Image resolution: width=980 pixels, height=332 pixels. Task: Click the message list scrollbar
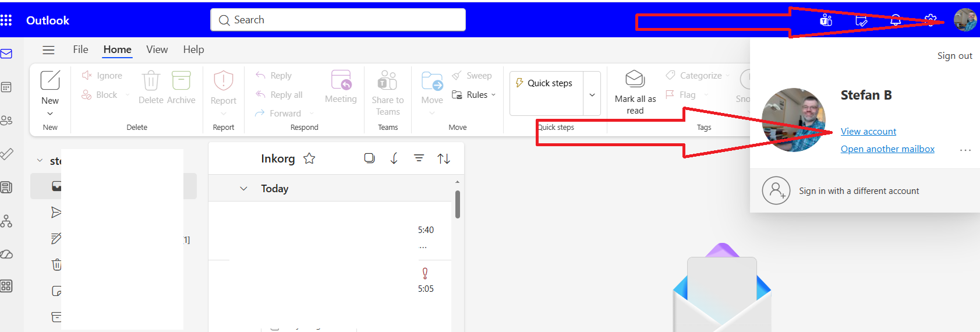458,204
